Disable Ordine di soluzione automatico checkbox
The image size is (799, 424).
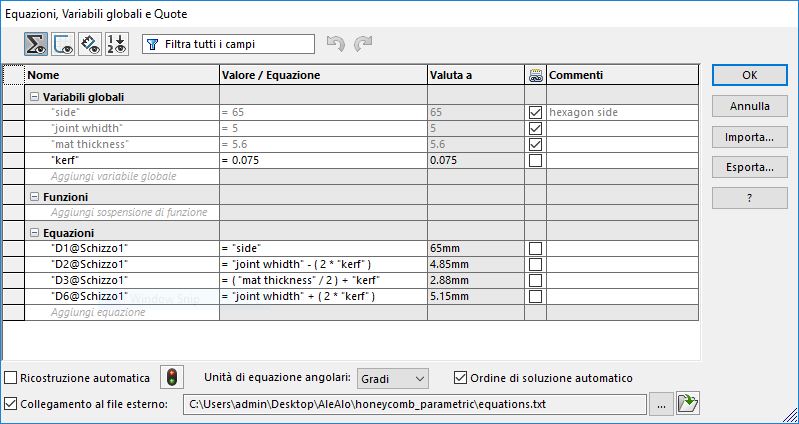[x=460, y=378]
